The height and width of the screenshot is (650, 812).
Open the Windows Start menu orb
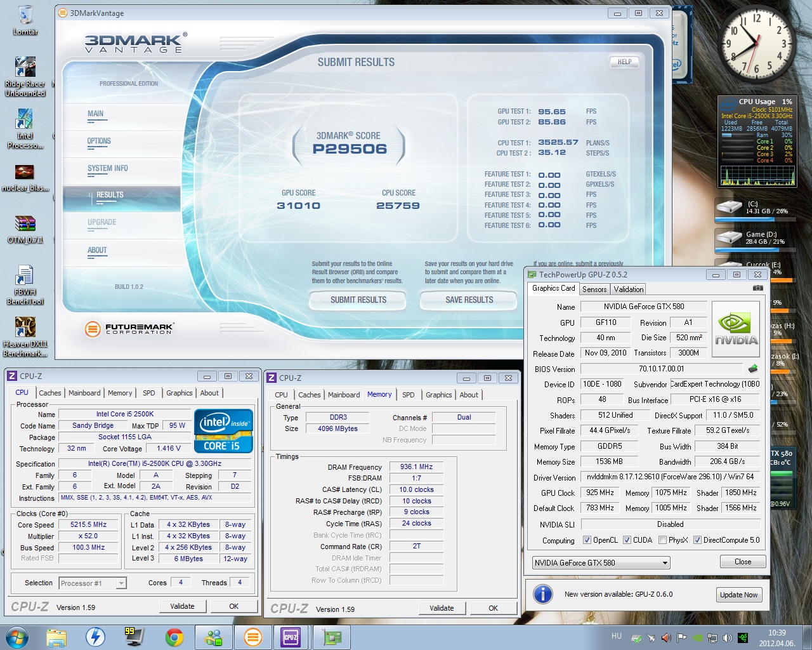pos(16,637)
